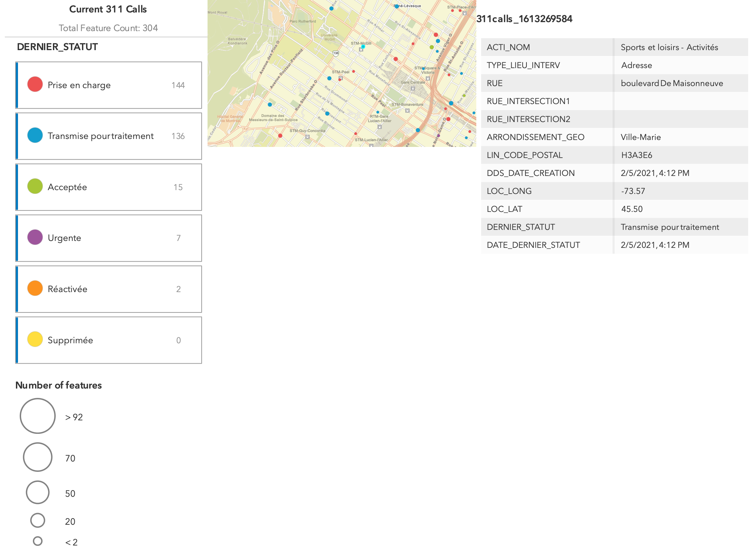
Task: Select the Supprimée status card
Action: pyautogui.click(x=109, y=340)
